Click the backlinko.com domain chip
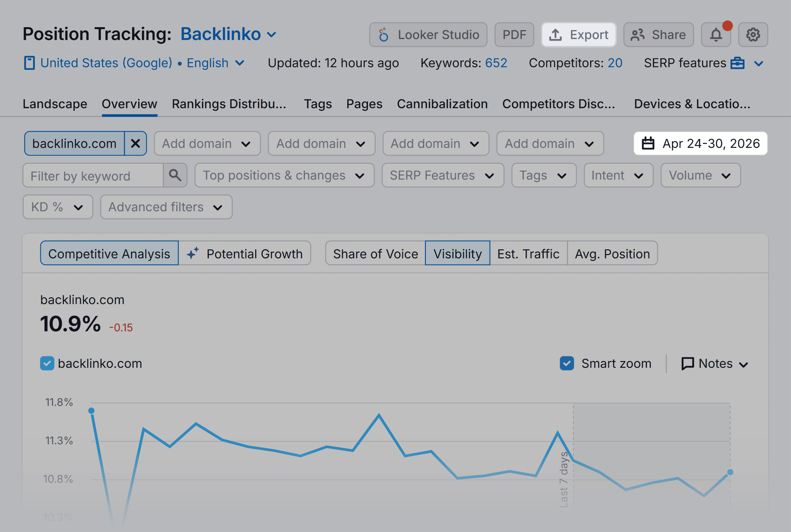Image resolution: width=791 pixels, height=532 pixels. point(74,143)
